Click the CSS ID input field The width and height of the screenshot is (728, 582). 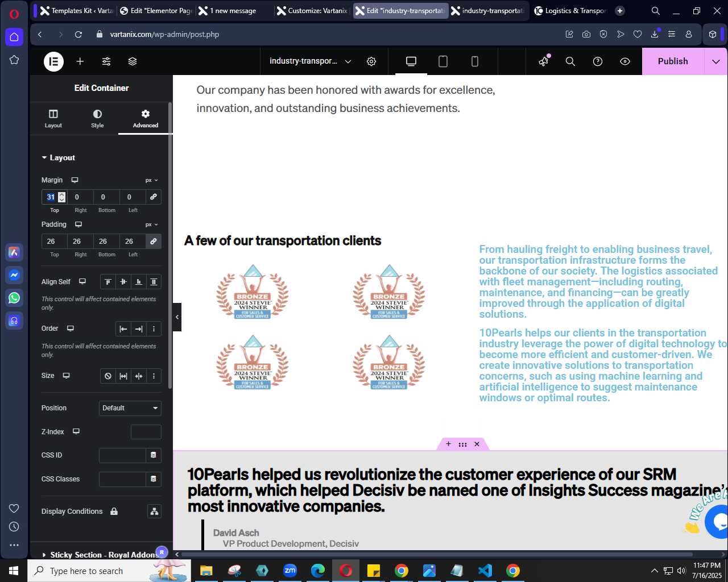tap(122, 455)
